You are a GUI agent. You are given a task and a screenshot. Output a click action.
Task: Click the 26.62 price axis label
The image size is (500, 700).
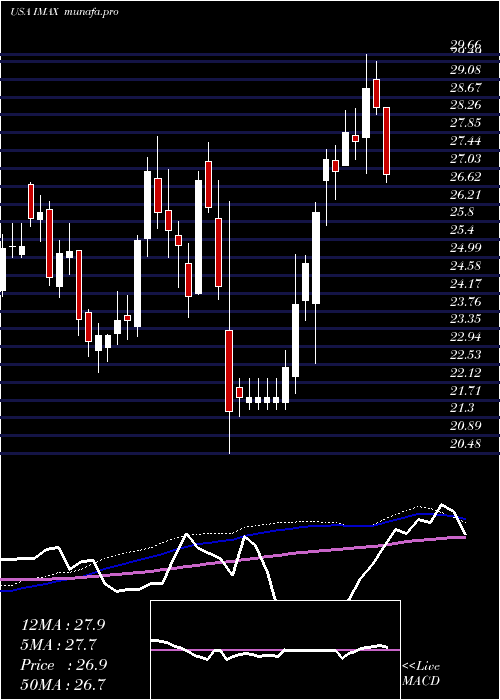click(466, 177)
